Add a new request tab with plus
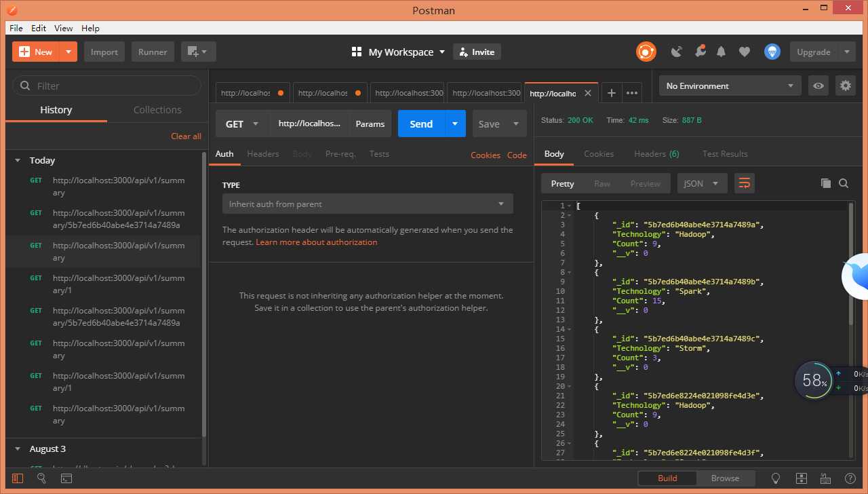The height and width of the screenshot is (494, 868). pyautogui.click(x=611, y=93)
